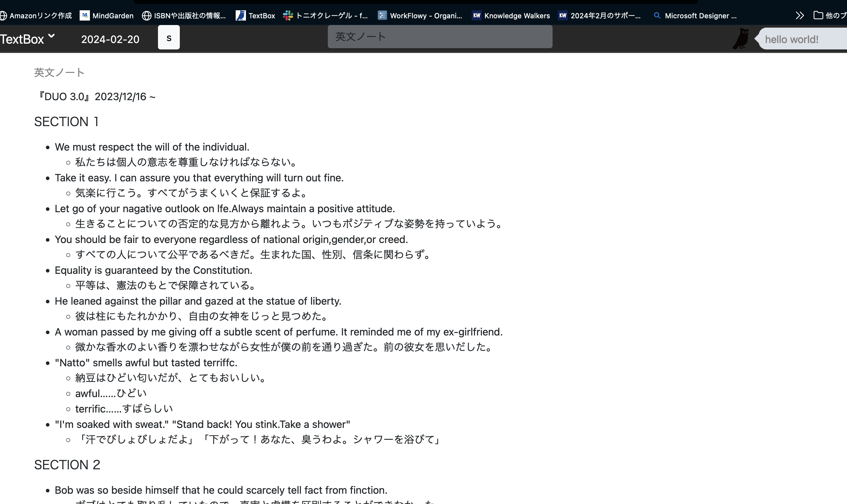Click the search icon beside Microsoft Designer
847x504 pixels.
tap(657, 15)
